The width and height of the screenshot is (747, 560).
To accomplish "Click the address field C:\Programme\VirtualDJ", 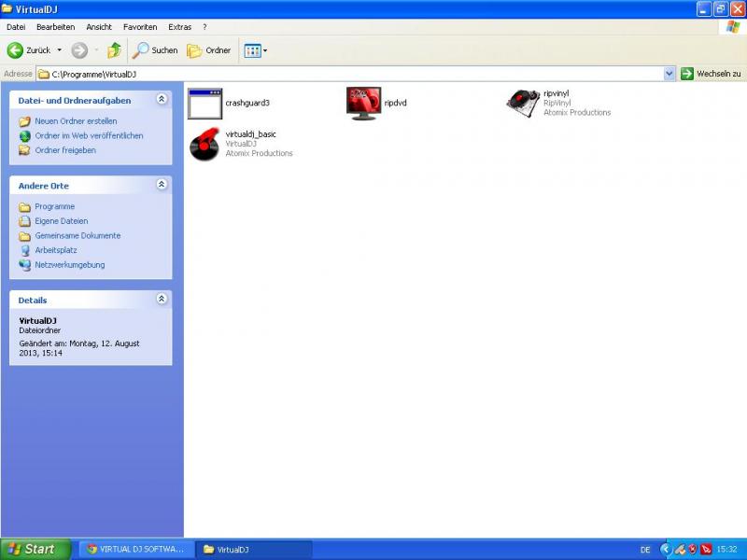I will tap(349, 74).
